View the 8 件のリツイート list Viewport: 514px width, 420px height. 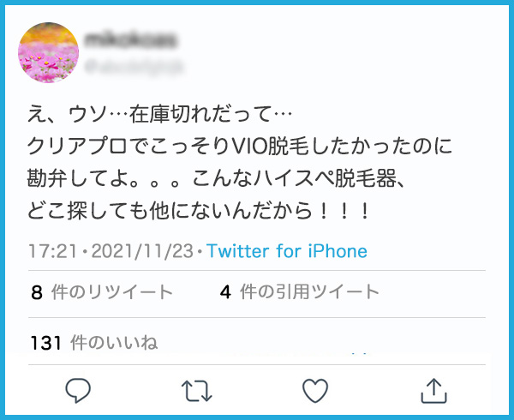[102, 291]
